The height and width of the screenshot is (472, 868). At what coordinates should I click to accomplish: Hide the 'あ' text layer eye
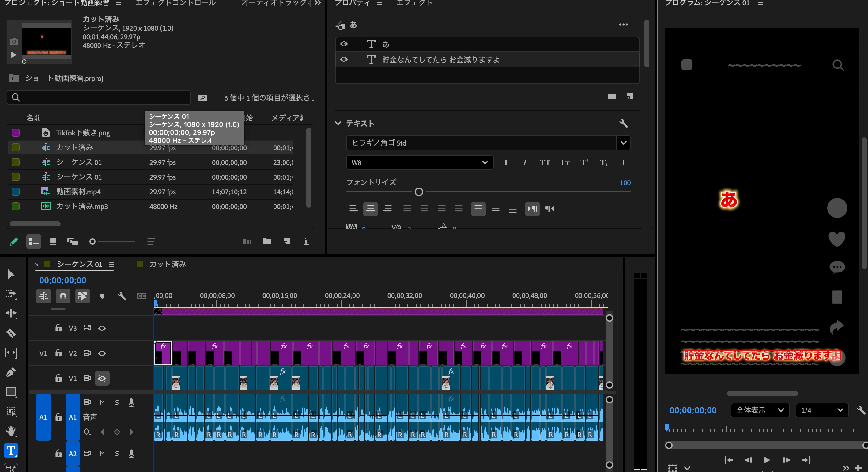coord(344,44)
